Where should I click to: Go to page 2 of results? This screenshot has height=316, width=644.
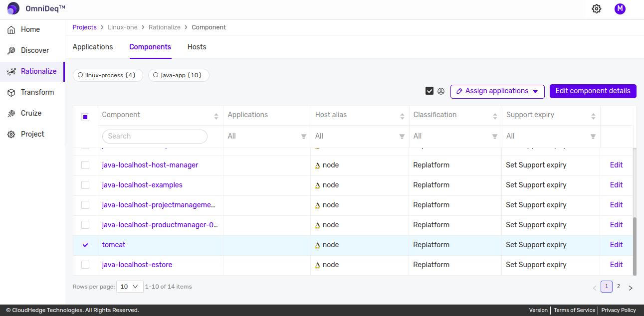click(619, 287)
